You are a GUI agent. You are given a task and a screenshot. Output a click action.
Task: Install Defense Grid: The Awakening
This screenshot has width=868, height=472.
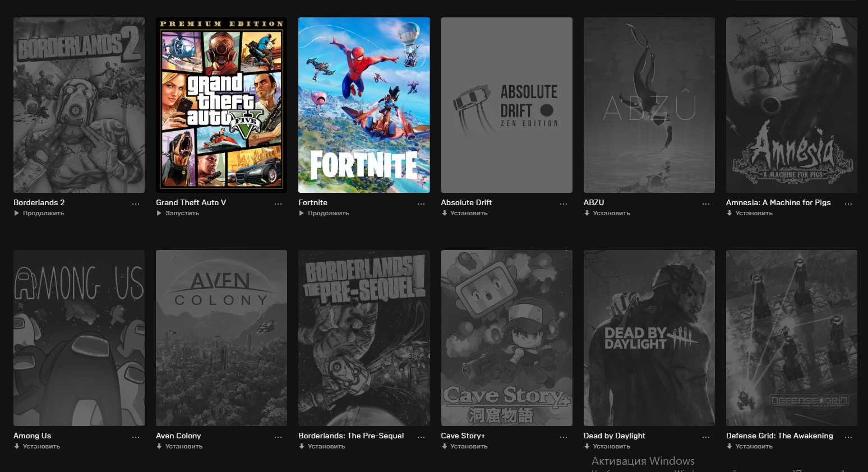(x=750, y=447)
